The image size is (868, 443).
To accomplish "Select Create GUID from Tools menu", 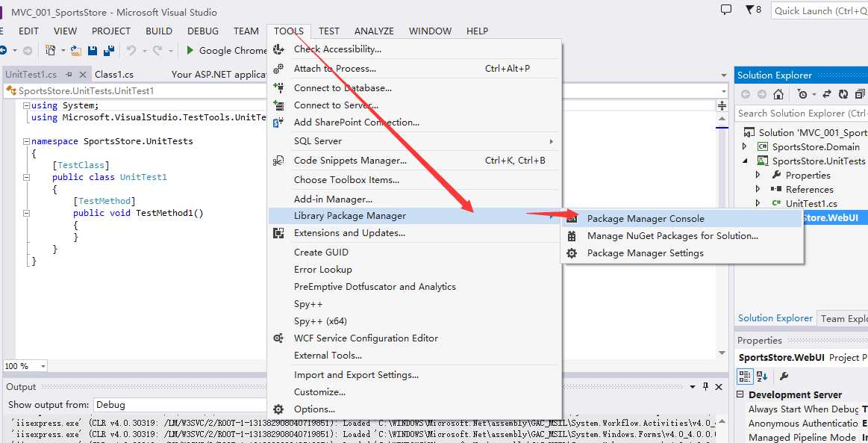I will pyautogui.click(x=415, y=253).
